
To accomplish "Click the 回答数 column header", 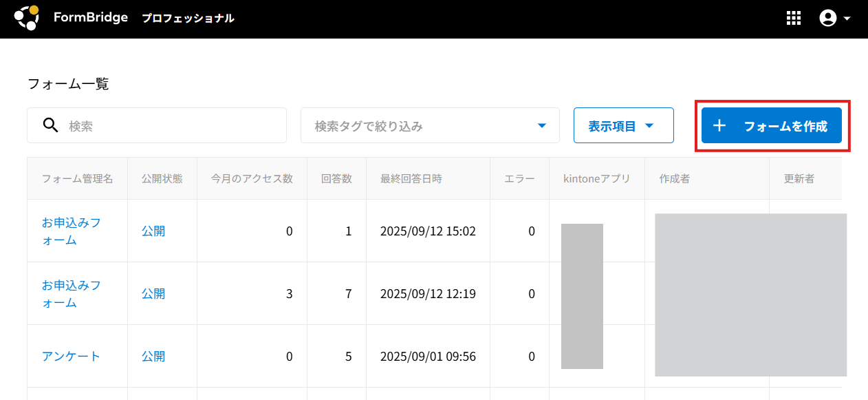I will [x=336, y=178].
